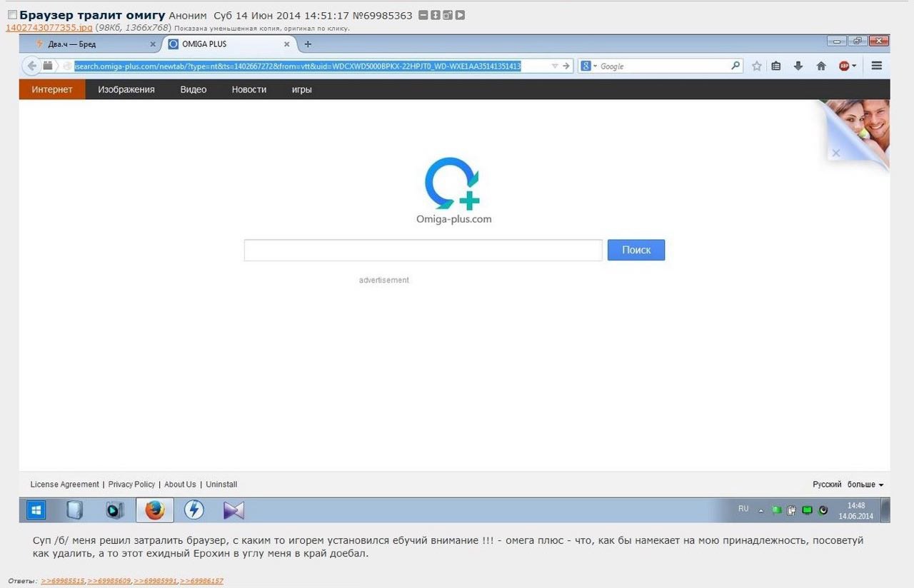Screen dimensions: 914x588
Task: Open the Firefox downloads arrow
Action: [x=798, y=66]
